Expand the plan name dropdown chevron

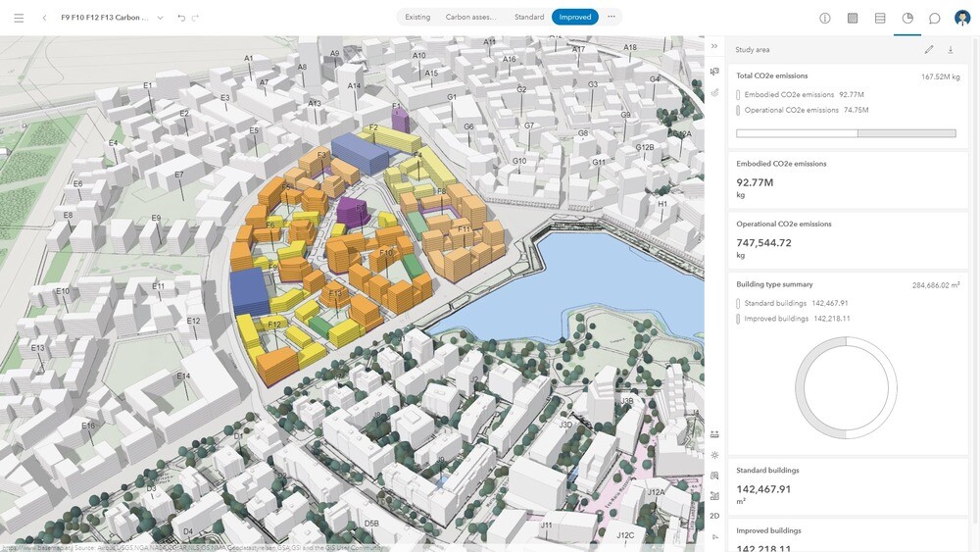pyautogui.click(x=160, y=18)
